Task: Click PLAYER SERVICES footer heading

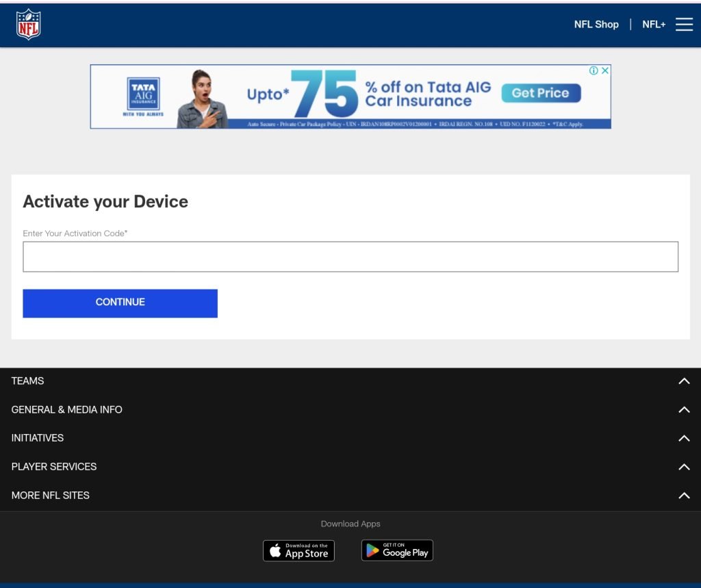Action: coord(54,467)
